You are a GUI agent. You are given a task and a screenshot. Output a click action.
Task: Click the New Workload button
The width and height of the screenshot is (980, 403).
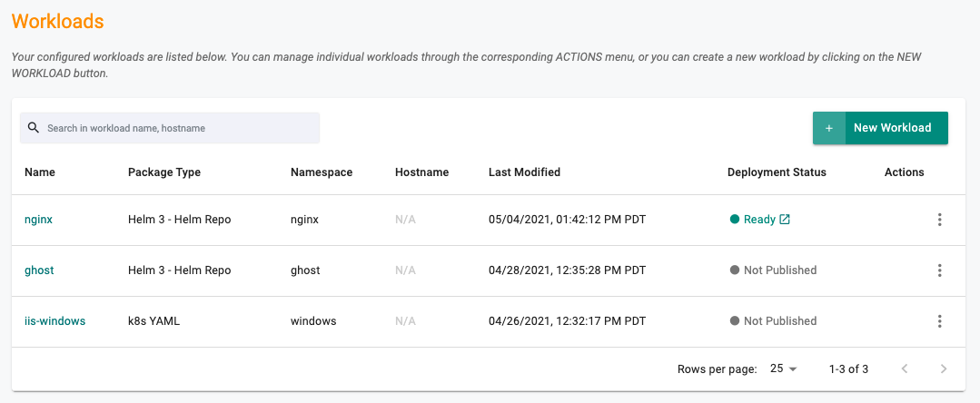point(880,128)
